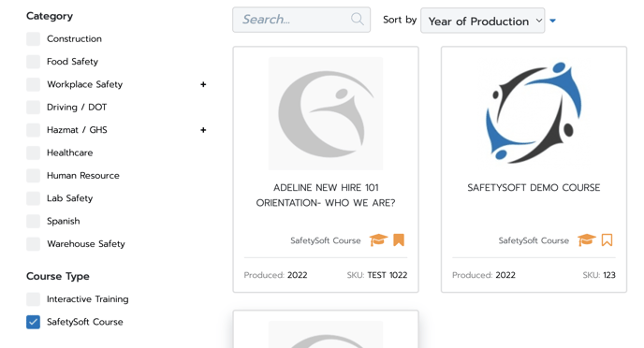Click the search magnifier icon

pyautogui.click(x=358, y=19)
